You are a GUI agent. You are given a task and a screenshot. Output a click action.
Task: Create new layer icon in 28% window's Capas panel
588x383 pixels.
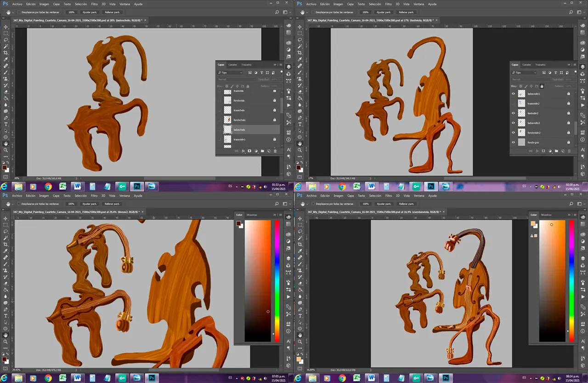click(269, 151)
